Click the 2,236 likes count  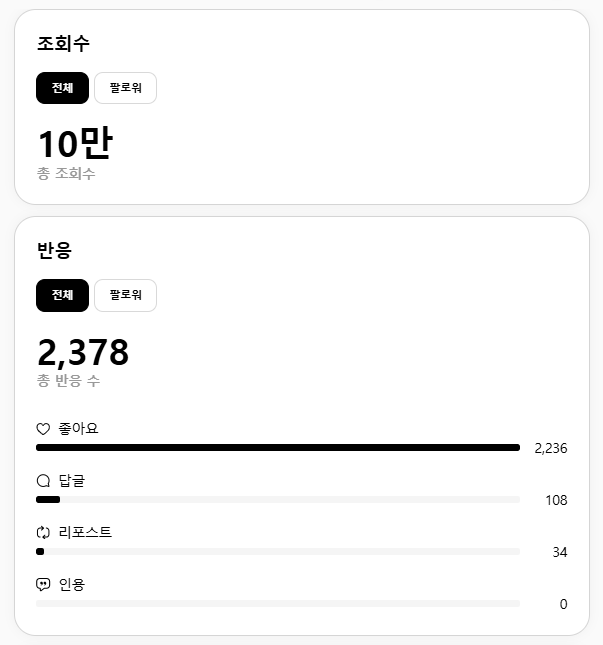(x=551, y=448)
